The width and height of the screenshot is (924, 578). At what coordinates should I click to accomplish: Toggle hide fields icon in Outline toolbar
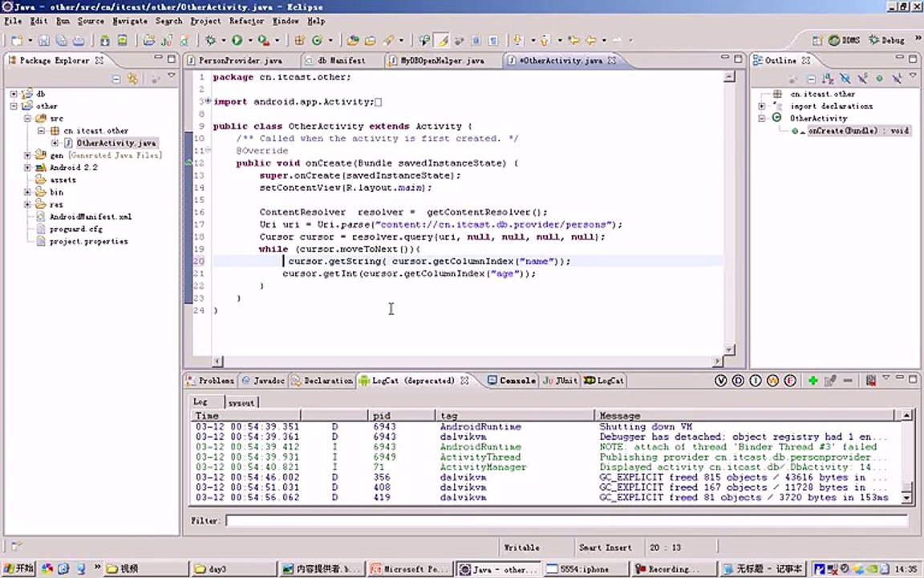[845, 79]
